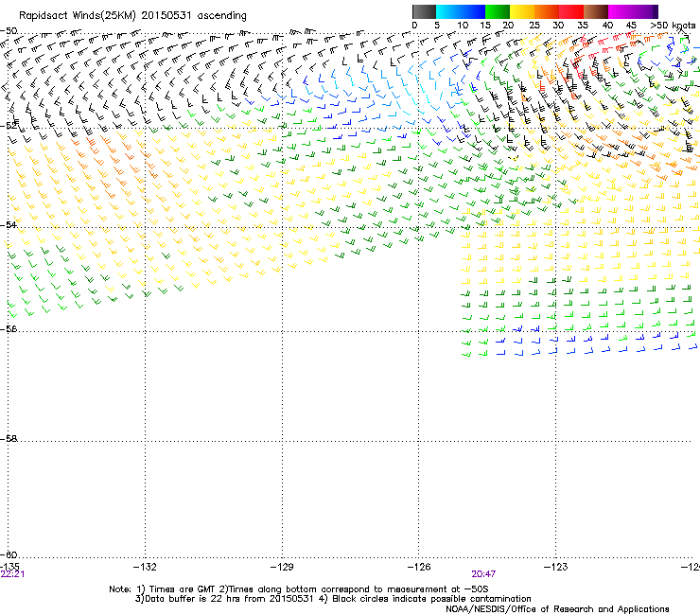
Task: Click the green 15-20 knots color segment
Action: [x=498, y=11]
